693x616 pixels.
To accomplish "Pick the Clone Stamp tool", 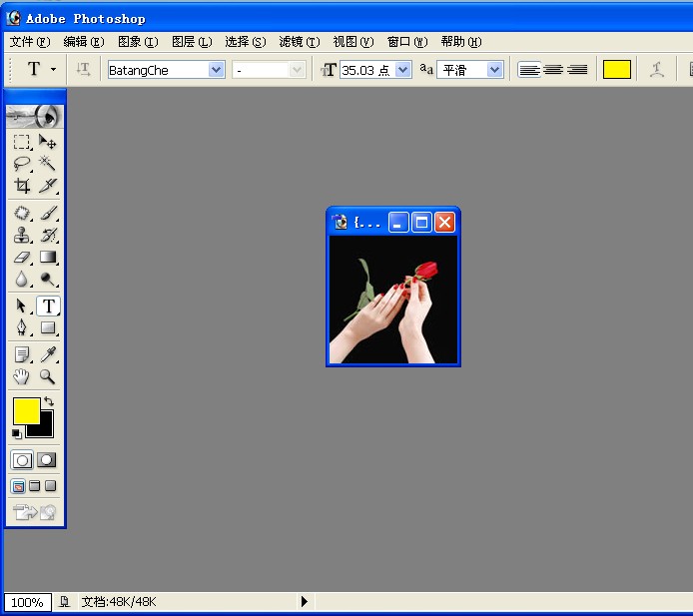I will (22, 236).
